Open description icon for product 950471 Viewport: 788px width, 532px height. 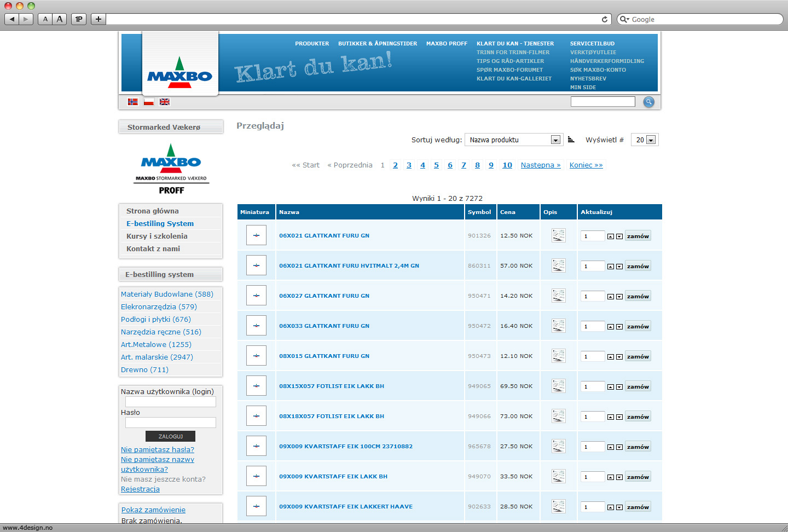pos(558,296)
